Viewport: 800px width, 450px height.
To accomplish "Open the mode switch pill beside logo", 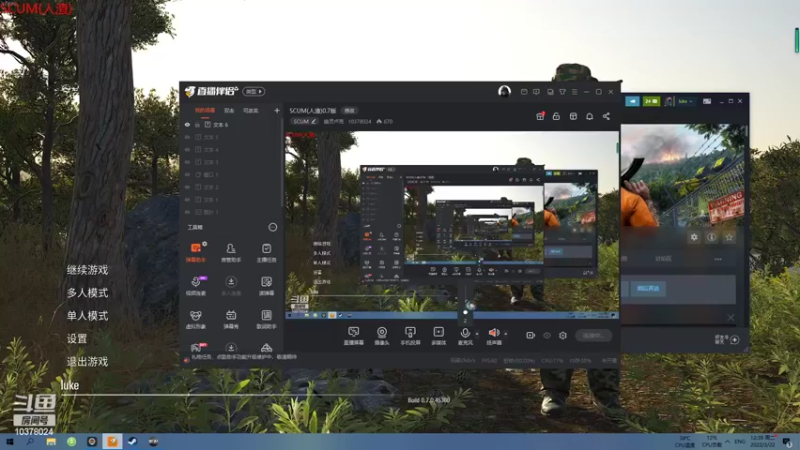I will (x=254, y=91).
